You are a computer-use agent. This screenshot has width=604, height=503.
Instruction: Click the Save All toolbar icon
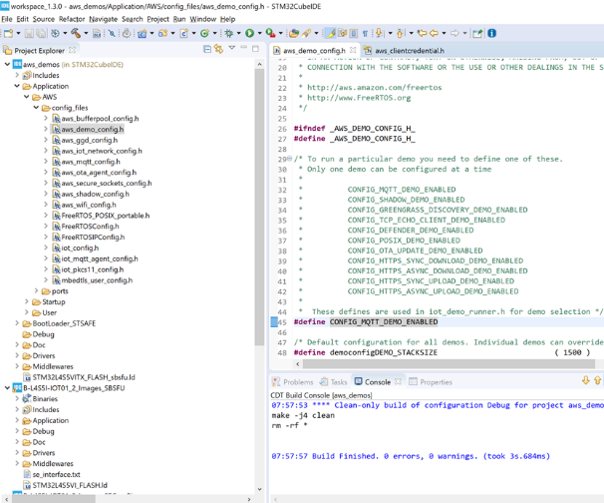(x=41, y=34)
